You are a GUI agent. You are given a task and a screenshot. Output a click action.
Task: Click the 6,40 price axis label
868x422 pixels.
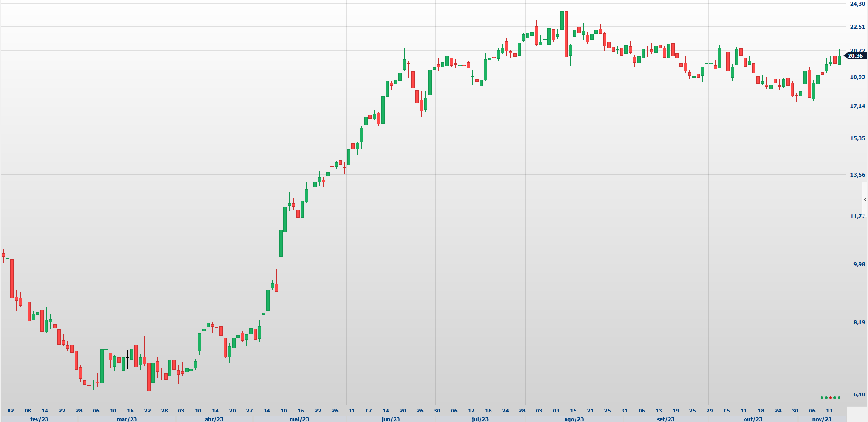859,394
